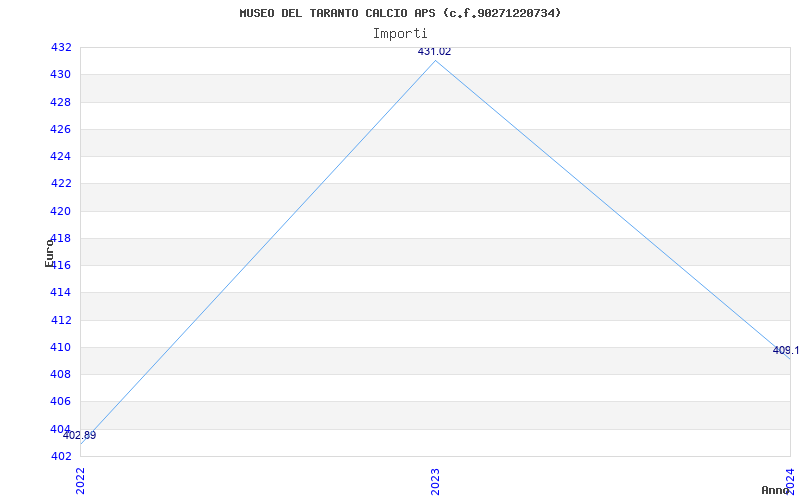Select the 414 y-axis tick label
This screenshot has height=500, width=800.
(x=61, y=293)
